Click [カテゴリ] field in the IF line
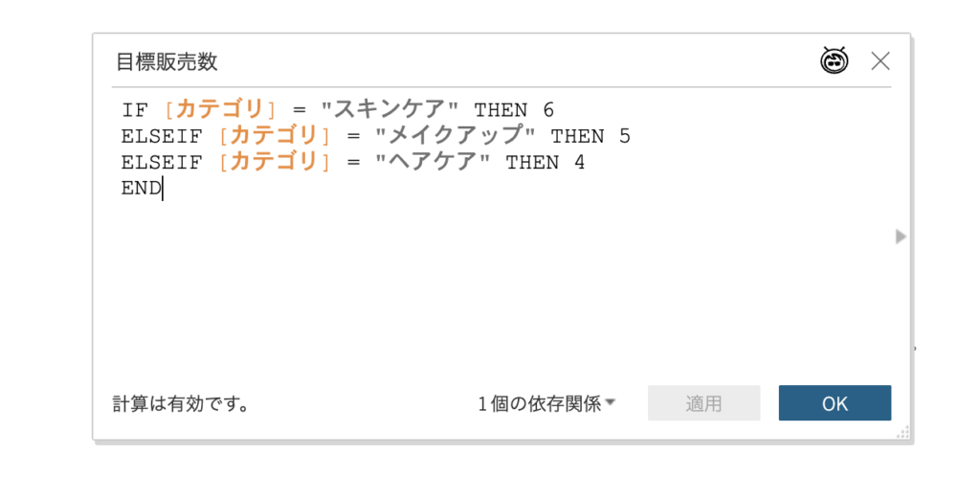Image resolution: width=980 pixels, height=500 pixels. [x=220, y=109]
